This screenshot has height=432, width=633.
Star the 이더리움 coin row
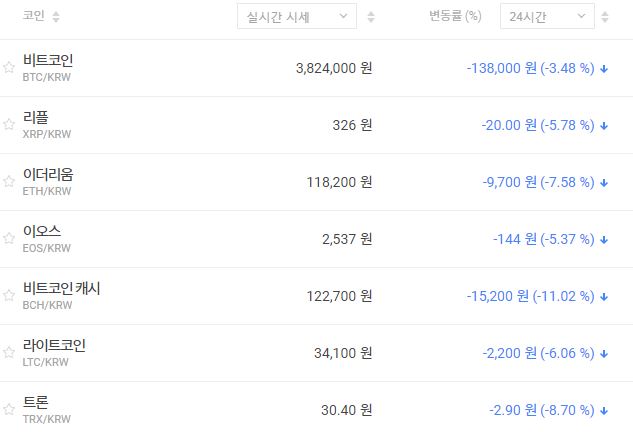point(9,182)
